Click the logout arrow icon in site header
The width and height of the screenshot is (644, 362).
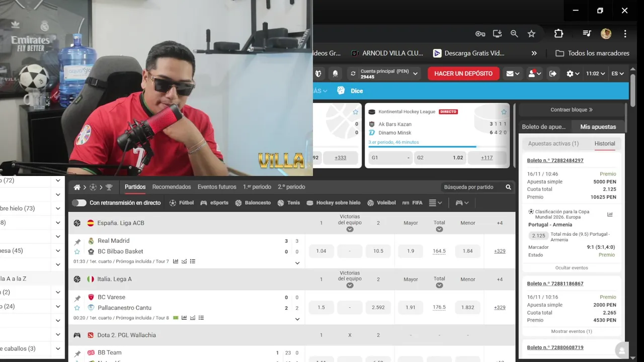552,73
